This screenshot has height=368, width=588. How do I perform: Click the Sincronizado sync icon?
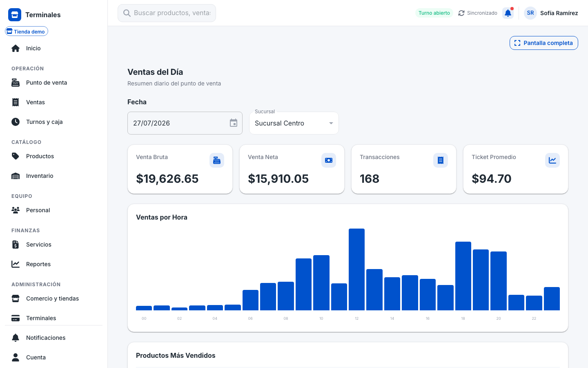coord(461,13)
